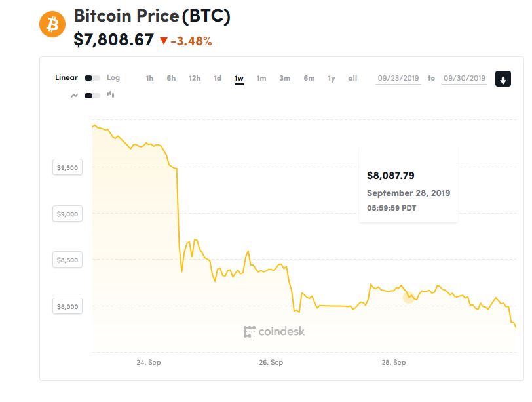This screenshot has width=532, height=402.
Task: Click the red price-down triangle indicator
Action: (164, 41)
